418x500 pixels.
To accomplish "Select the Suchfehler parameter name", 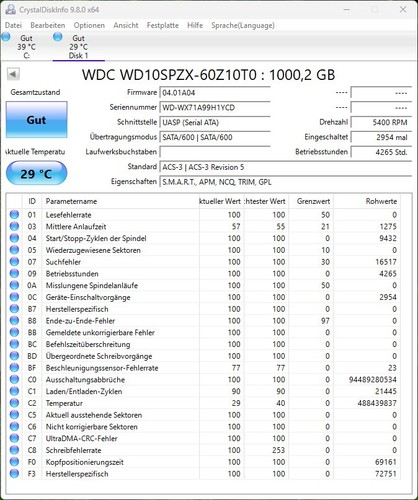I will [63, 262].
